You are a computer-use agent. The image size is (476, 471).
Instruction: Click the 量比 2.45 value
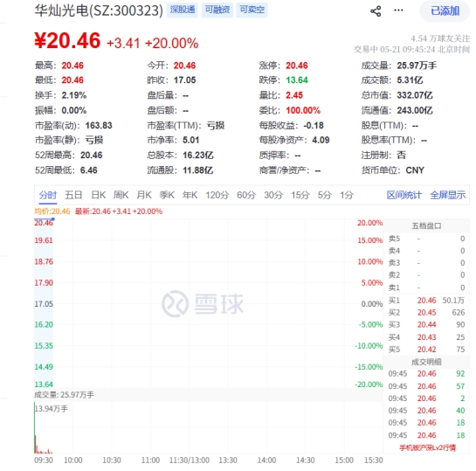coord(294,95)
